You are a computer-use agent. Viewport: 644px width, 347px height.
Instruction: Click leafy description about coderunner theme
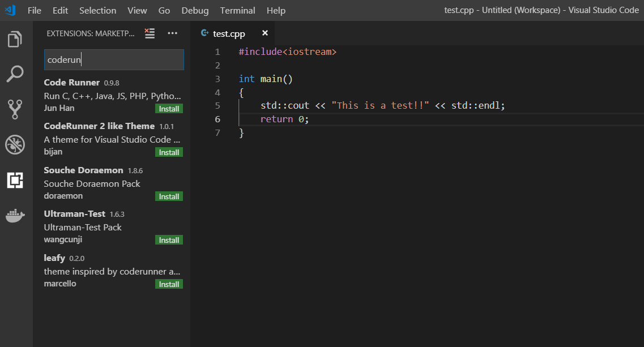pyautogui.click(x=112, y=272)
